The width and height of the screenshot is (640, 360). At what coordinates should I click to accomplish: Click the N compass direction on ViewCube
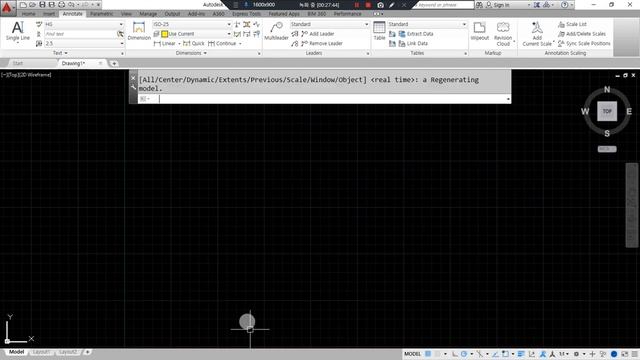[607, 89]
